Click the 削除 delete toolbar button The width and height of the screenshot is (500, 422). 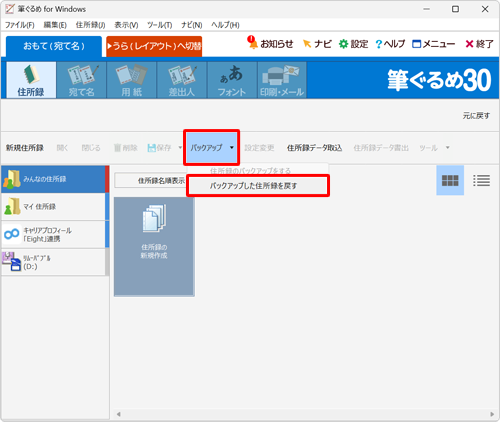(126, 148)
